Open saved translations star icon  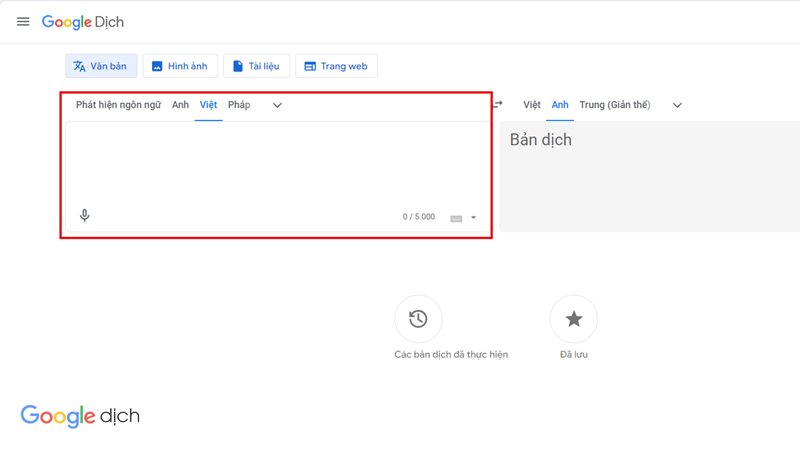pos(574,319)
